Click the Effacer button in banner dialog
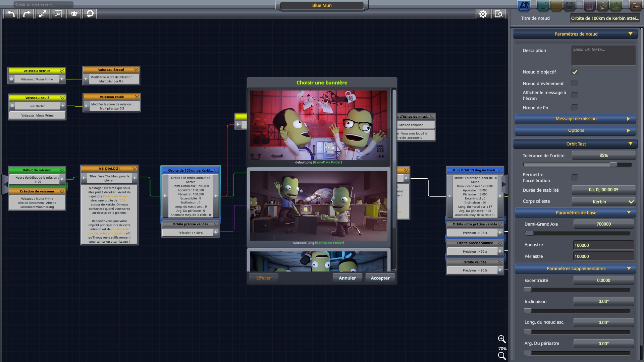This screenshot has height=362, width=644. point(264,278)
